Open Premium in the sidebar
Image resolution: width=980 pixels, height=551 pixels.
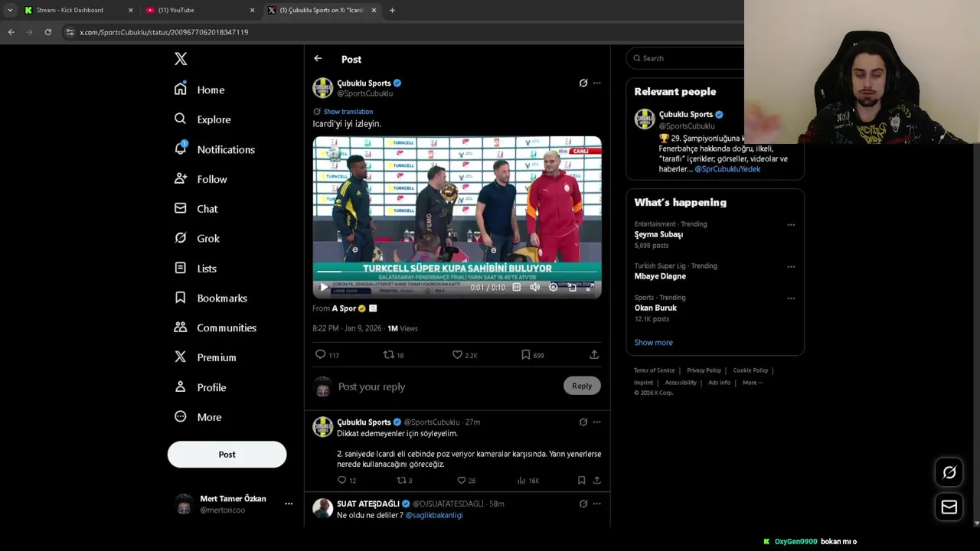click(205, 357)
